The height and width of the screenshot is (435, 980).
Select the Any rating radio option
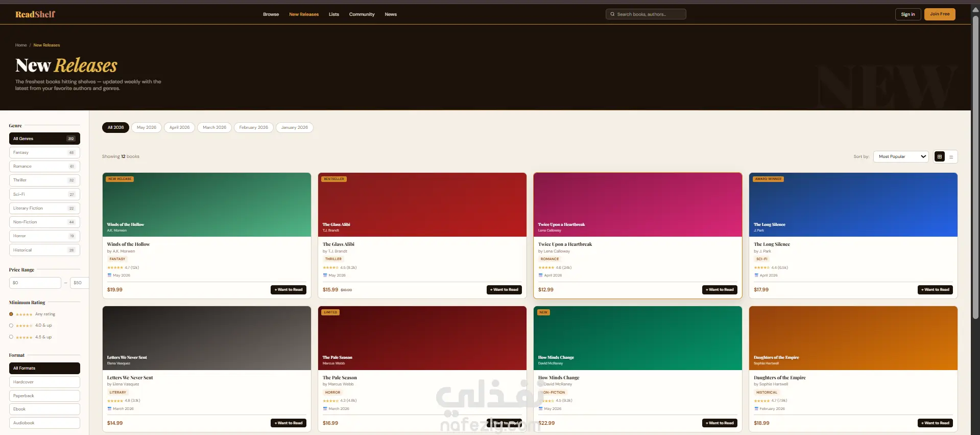[x=11, y=314]
